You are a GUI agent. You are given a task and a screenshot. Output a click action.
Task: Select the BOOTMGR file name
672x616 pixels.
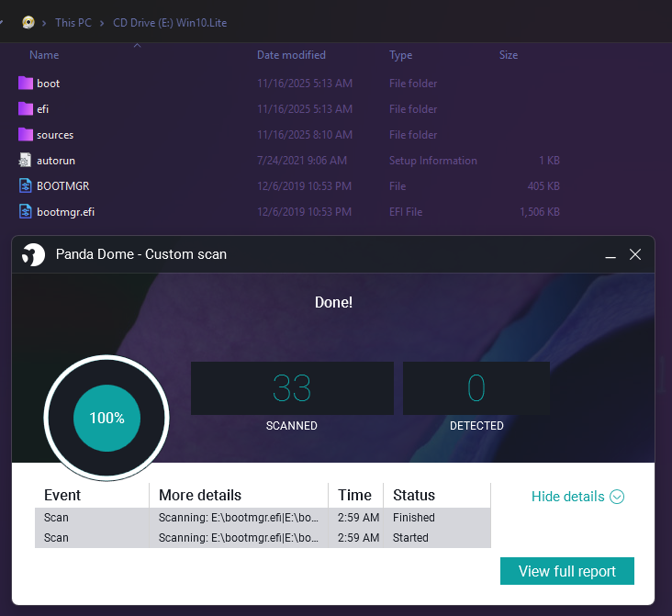tap(63, 186)
